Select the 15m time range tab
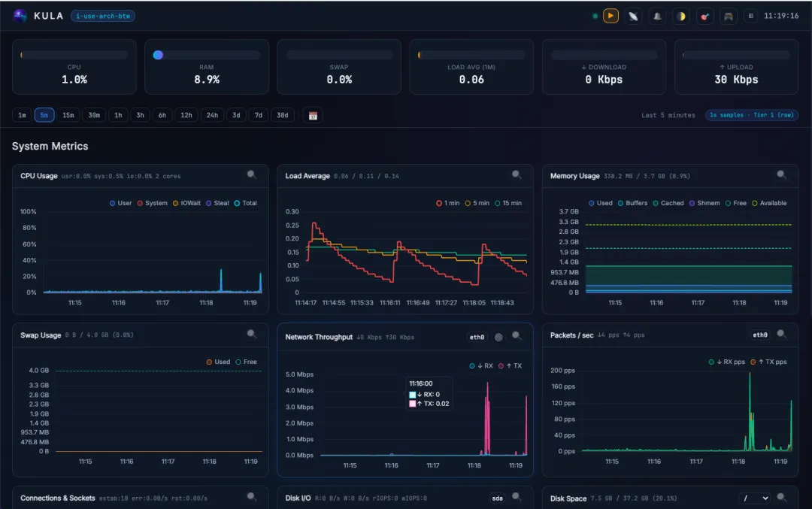Image resolution: width=812 pixels, height=509 pixels. pos(68,115)
